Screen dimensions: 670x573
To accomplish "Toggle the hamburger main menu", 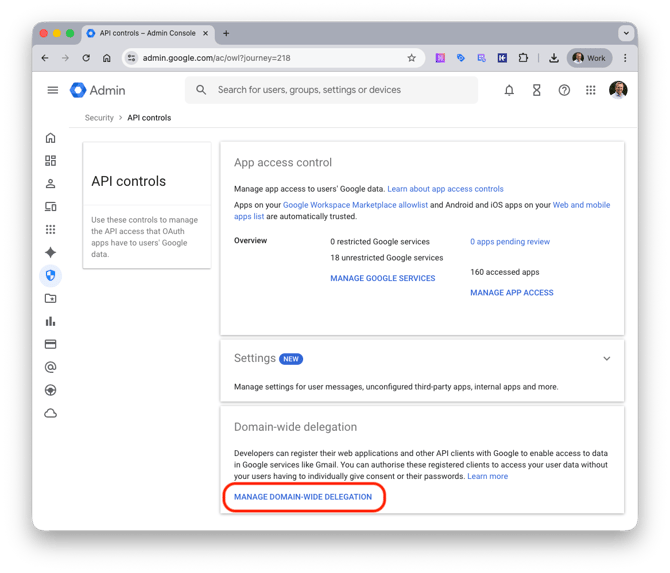I will click(x=53, y=90).
